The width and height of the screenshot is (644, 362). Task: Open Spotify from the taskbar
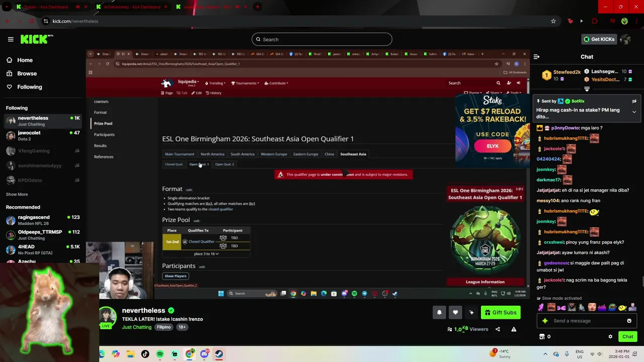coord(160,354)
